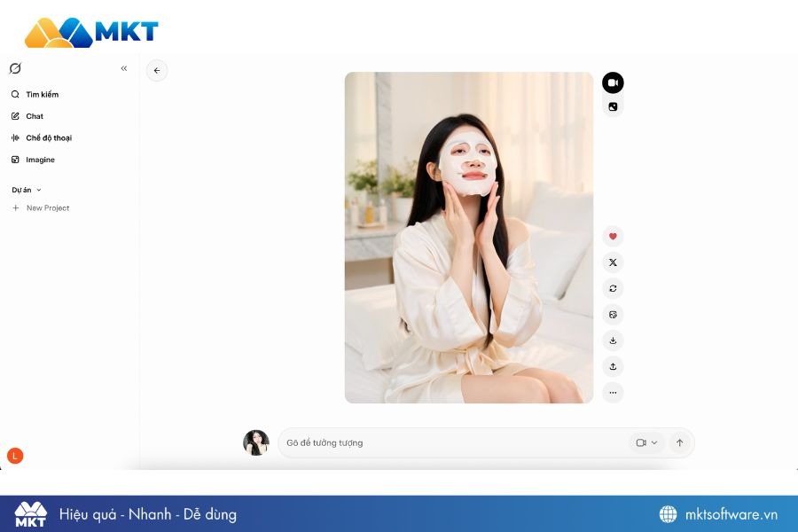The height and width of the screenshot is (532, 798).
Task: Switch to image mode icon beside the picture
Action: [x=613, y=106]
